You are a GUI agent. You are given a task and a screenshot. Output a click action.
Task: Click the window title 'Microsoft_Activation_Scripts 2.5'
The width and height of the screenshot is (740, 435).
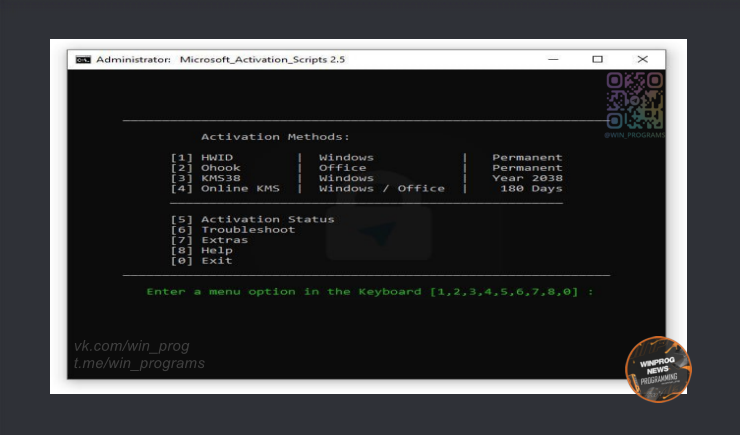pos(262,59)
